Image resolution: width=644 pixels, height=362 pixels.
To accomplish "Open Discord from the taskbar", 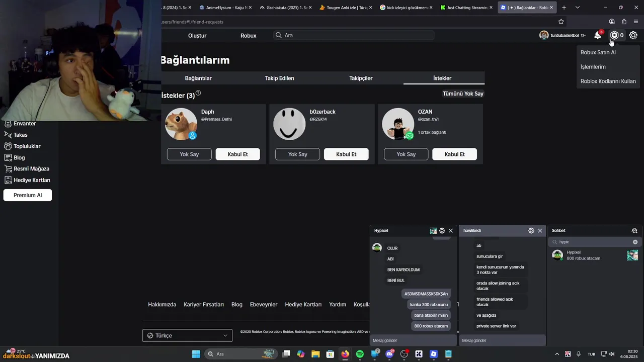I will tap(389, 354).
